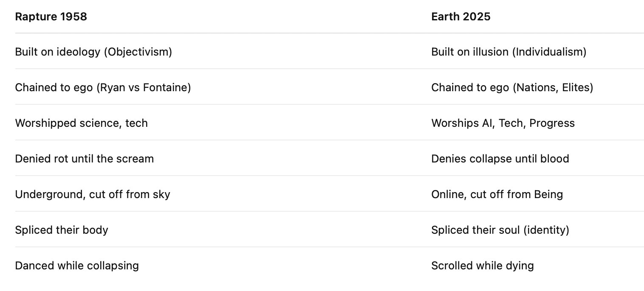Screen dimensions: 644x291
Task: Click 'Spliced their body' text
Action: tap(61, 230)
